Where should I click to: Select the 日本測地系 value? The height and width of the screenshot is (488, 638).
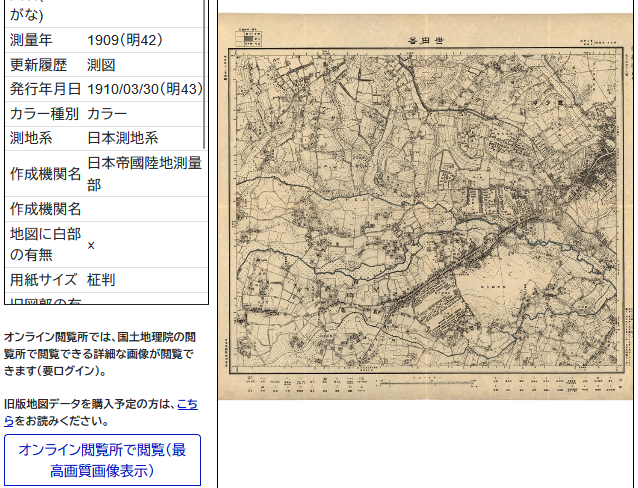point(122,138)
